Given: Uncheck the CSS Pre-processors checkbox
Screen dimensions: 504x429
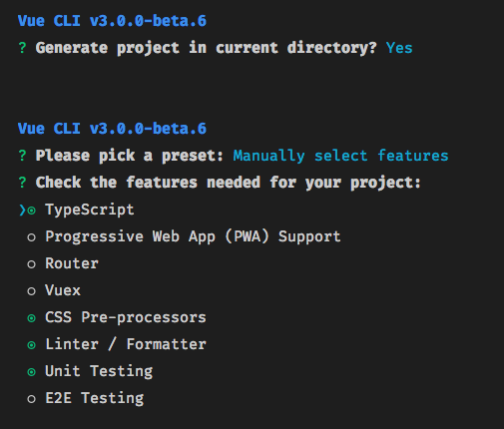Looking at the screenshot, I should click(x=31, y=318).
